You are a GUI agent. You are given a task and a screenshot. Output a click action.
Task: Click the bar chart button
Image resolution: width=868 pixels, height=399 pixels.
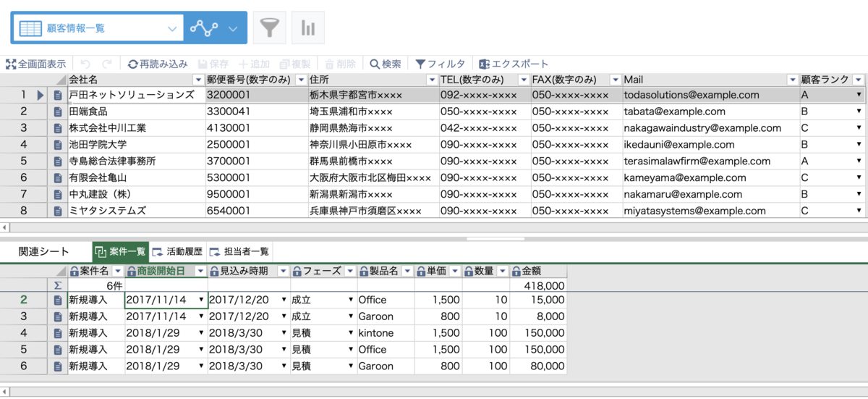click(x=308, y=28)
